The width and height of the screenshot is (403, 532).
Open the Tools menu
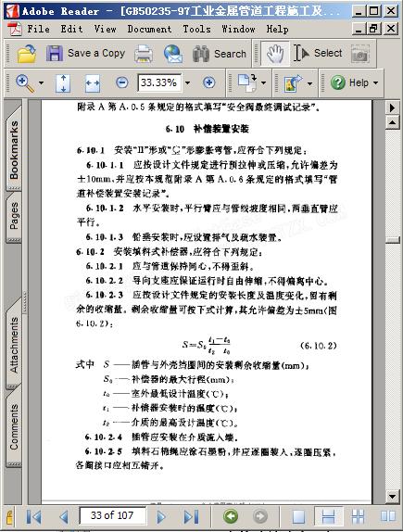click(x=196, y=29)
